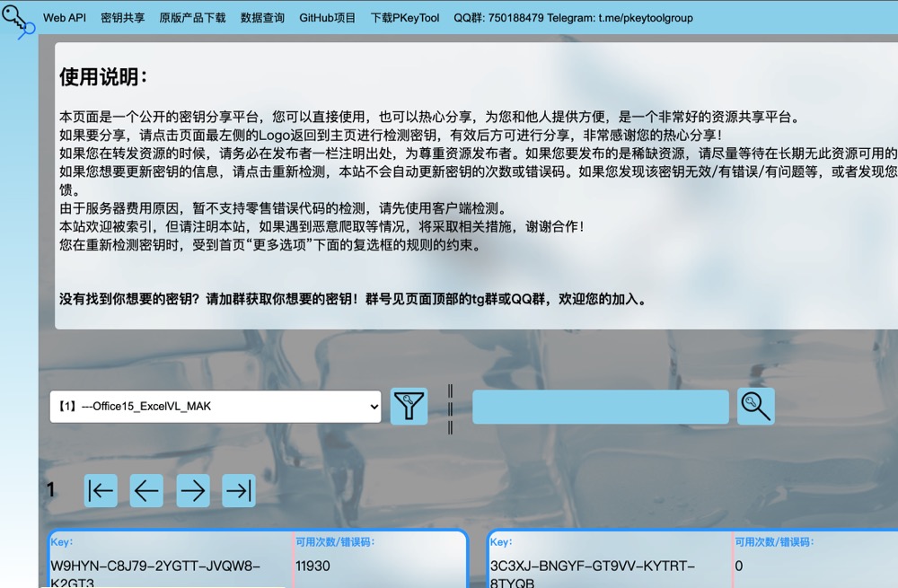Screen dimensions: 898x588
Task: Go back one page with the left arrow icon
Action: click(x=146, y=490)
